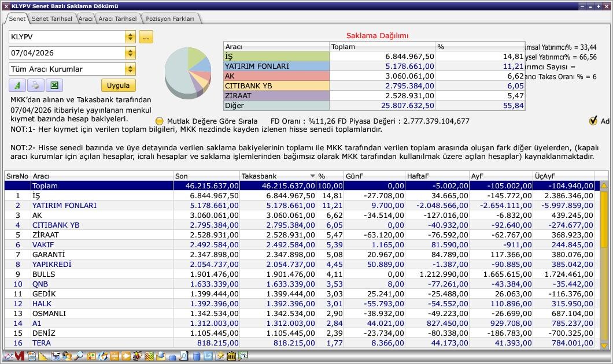Sort by the Takasbank column header
Image resolution: width=613 pixels, height=364 pixels.
click(278, 176)
